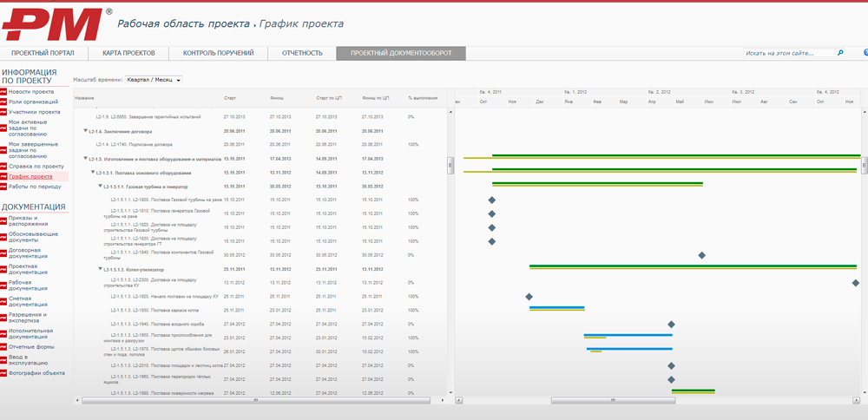This screenshot has width=868, height=420.
Task: Click the icon beside Справка по проекту
Action: click(x=3, y=166)
